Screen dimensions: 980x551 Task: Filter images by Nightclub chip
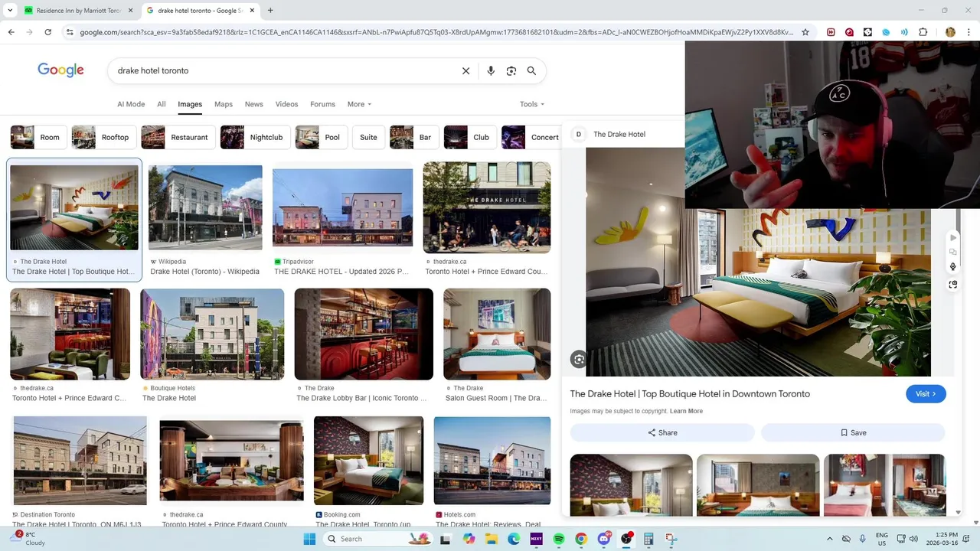(255, 137)
